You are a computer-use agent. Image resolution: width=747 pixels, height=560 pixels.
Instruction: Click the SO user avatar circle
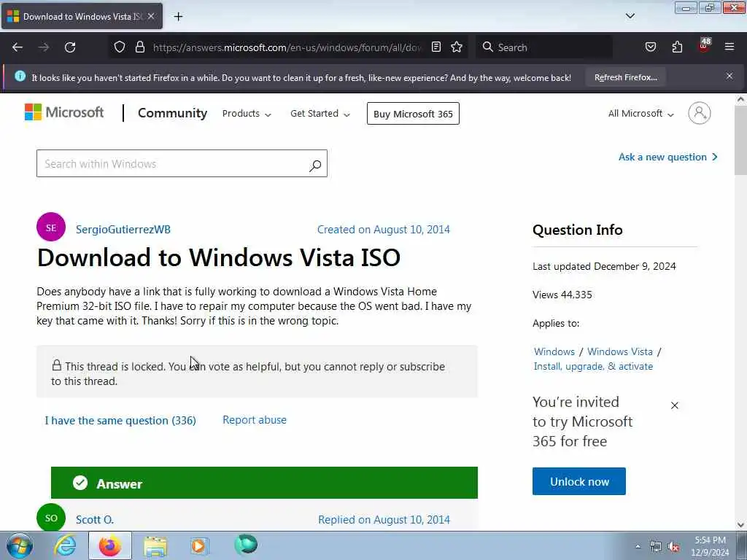pyautogui.click(x=51, y=518)
